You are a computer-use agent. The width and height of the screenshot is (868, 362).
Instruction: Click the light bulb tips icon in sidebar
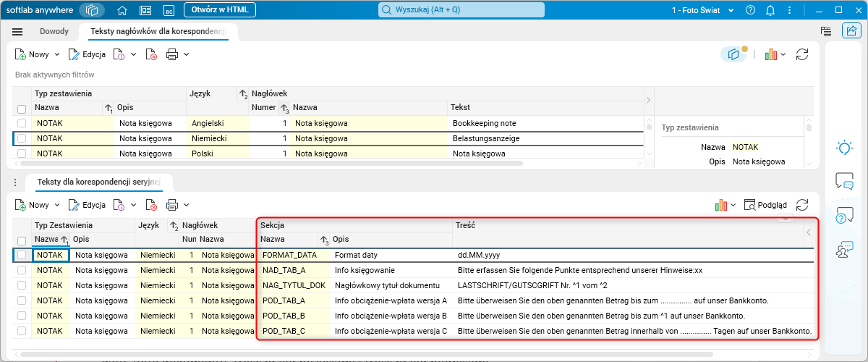click(x=844, y=148)
